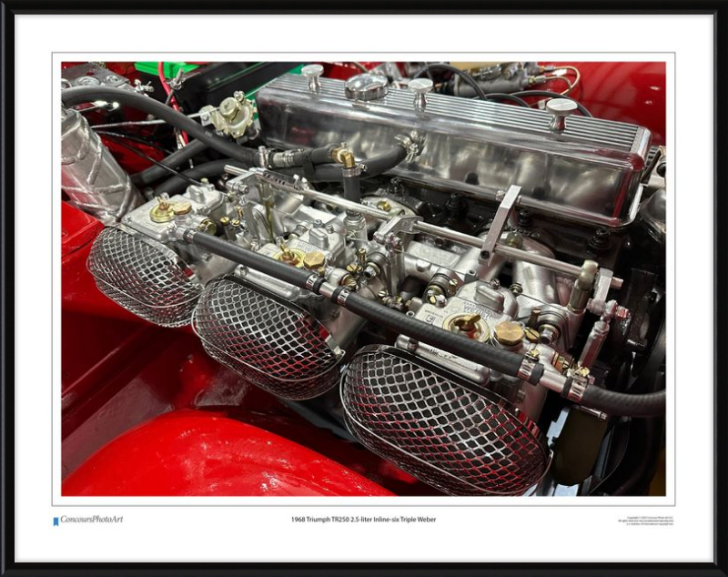
Task: Click the hose clamp at the fuel line's right end
Action: coord(573,387)
